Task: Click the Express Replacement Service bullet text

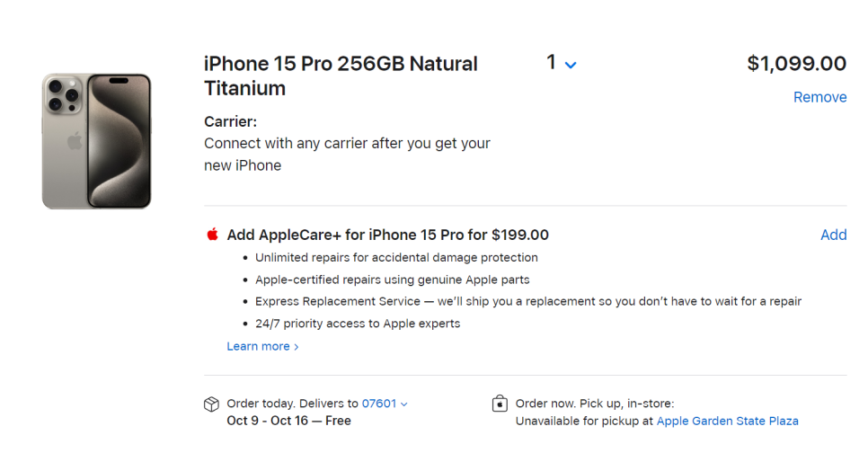Action: (x=528, y=301)
